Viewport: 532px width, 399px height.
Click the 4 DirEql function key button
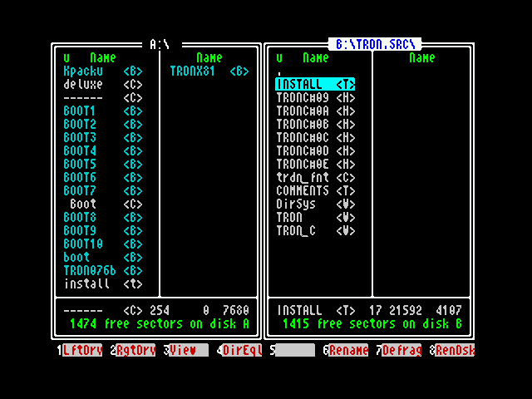(x=239, y=350)
